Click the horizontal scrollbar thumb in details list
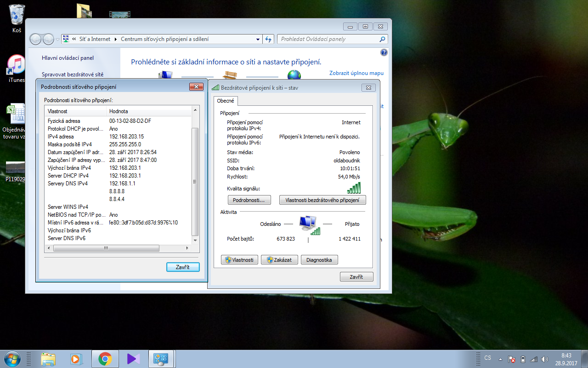 pyautogui.click(x=106, y=248)
